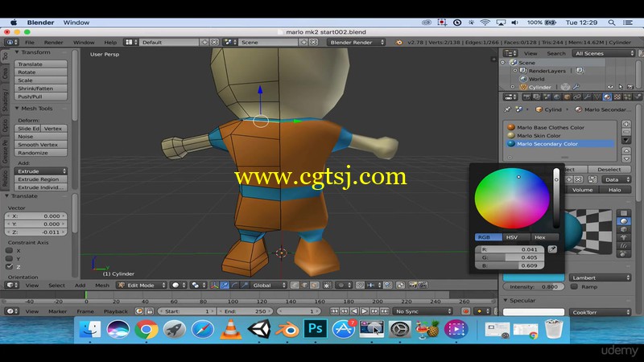Open Blender icon in the dock

click(x=287, y=330)
